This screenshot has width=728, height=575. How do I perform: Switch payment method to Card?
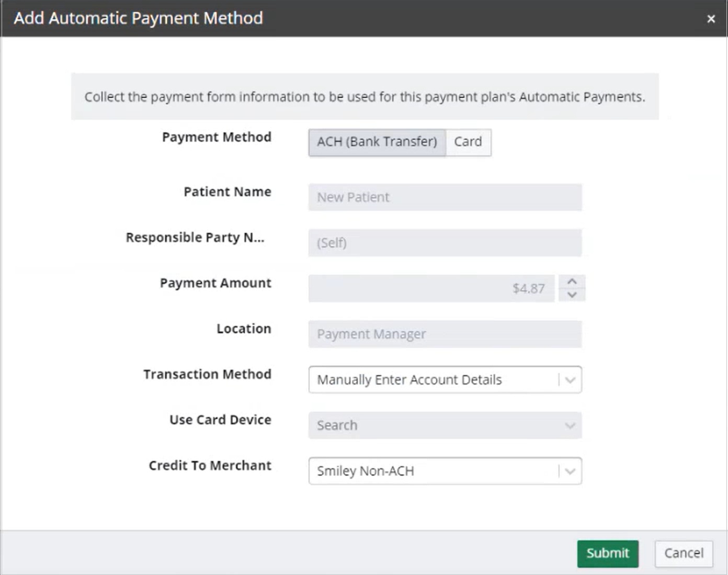point(468,142)
